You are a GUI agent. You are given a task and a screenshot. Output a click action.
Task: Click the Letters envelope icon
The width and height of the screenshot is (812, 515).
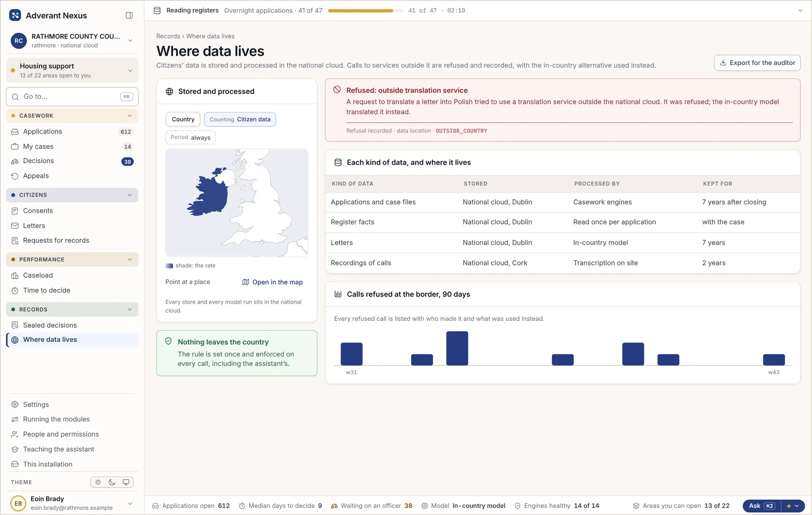pos(15,226)
